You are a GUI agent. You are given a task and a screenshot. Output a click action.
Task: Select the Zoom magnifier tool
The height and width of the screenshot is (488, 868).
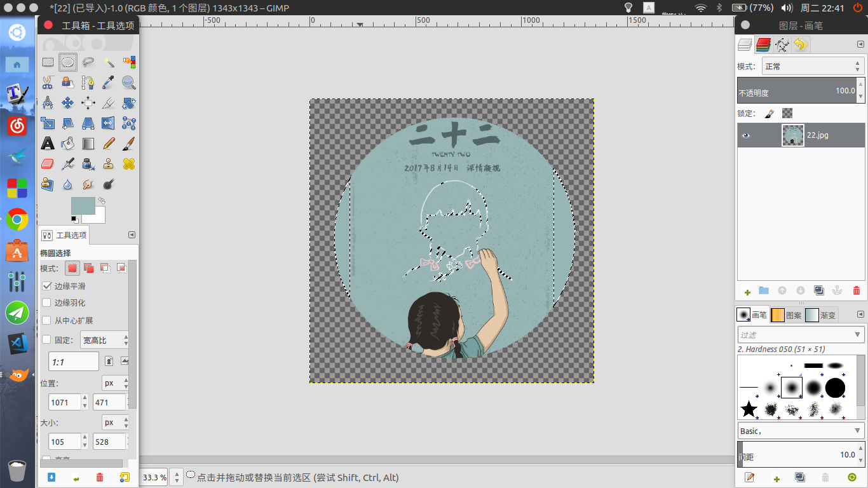[x=129, y=83]
